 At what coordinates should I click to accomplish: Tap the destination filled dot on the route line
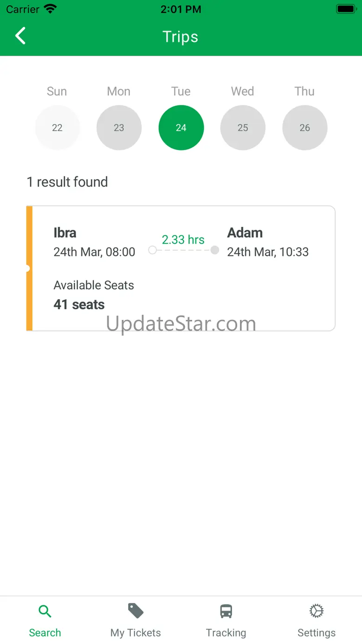coord(214,250)
